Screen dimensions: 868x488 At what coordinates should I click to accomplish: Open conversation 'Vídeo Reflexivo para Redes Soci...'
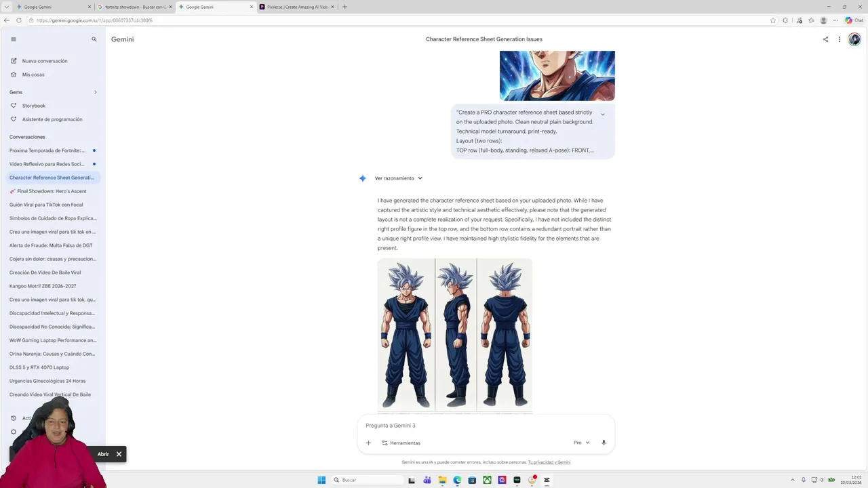pos(47,164)
